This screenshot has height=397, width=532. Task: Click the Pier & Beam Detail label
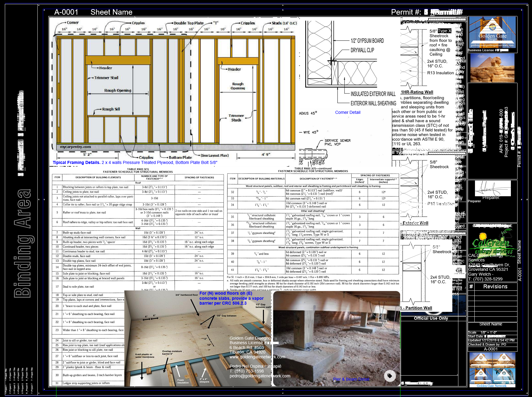(x=351, y=379)
